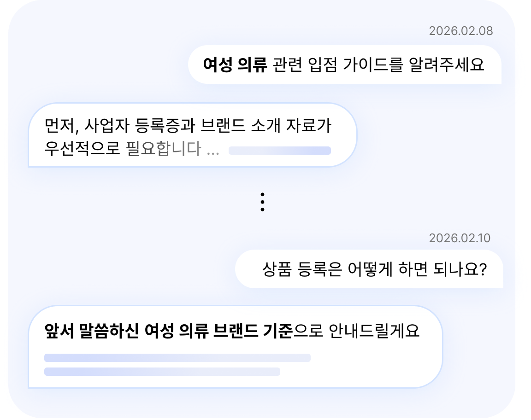Select the bold '여성 의류' text in first message
The image size is (531, 420).
[x=235, y=64]
